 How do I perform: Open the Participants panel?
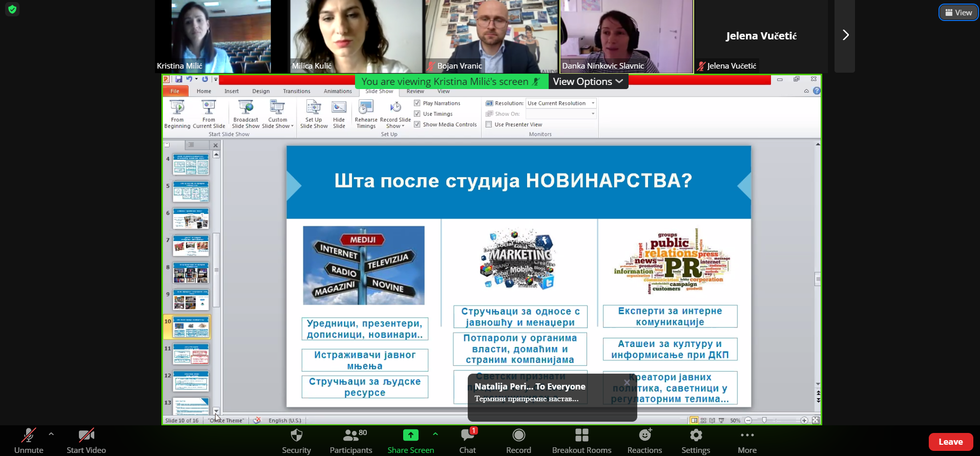351,441
